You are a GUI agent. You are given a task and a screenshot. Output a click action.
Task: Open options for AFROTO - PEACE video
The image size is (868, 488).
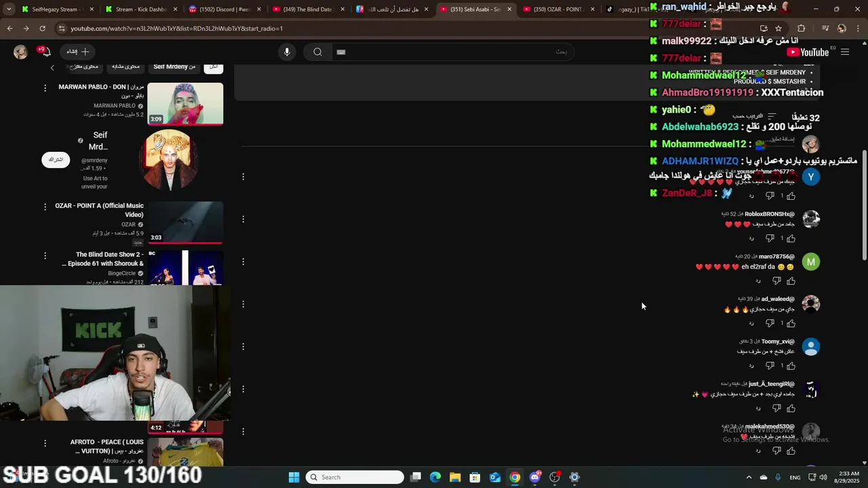(45, 443)
